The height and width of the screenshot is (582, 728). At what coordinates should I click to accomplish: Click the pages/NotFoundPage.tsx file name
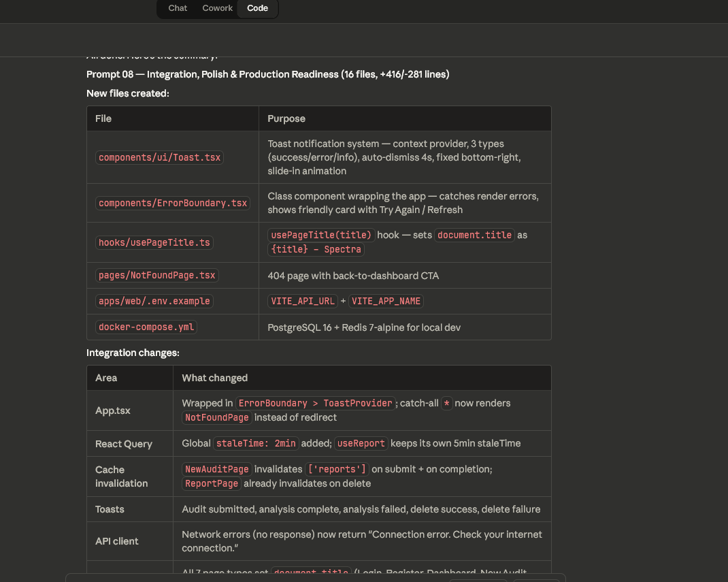click(x=157, y=276)
